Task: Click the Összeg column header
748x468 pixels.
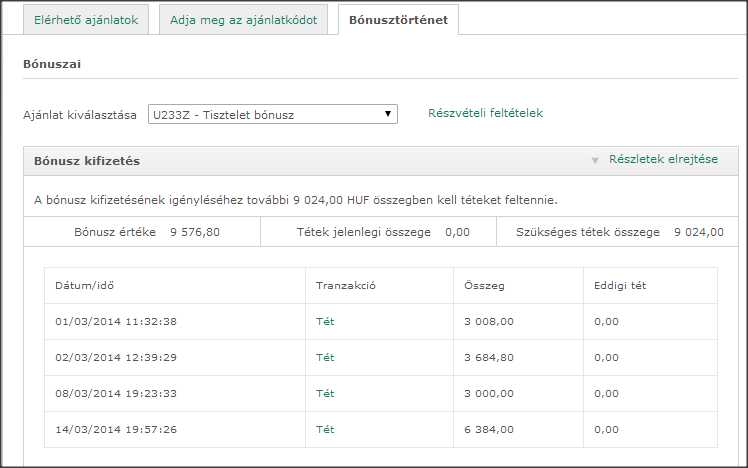Action: [485, 285]
